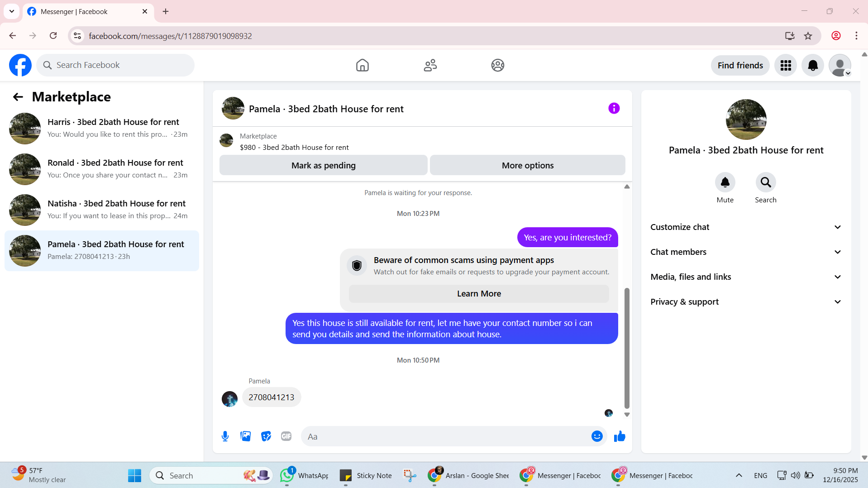Send a voice clip with microphone icon
868x488 pixels.
(x=225, y=436)
